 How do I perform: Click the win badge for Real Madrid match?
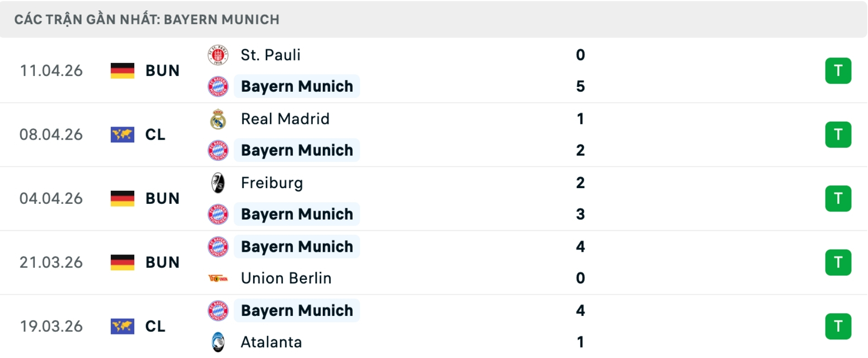pyautogui.click(x=838, y=135)
